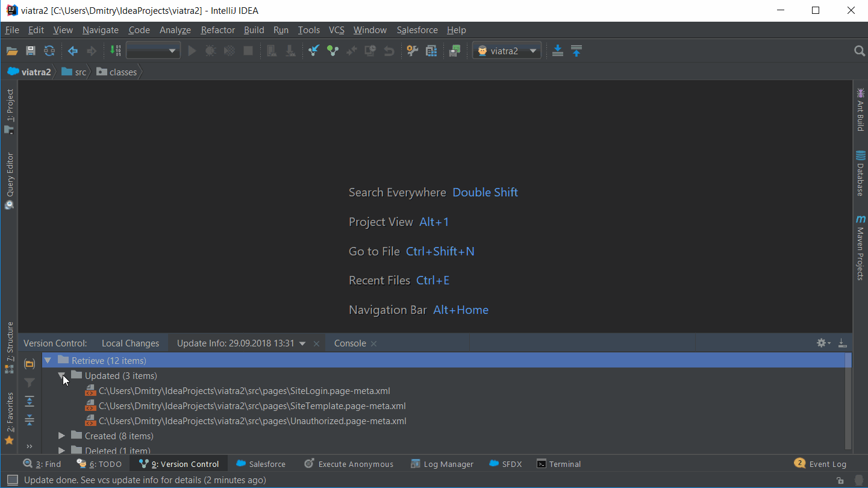Screen dimensions: 868x488
Task: Open the Event Log
Action: point(820,464)
